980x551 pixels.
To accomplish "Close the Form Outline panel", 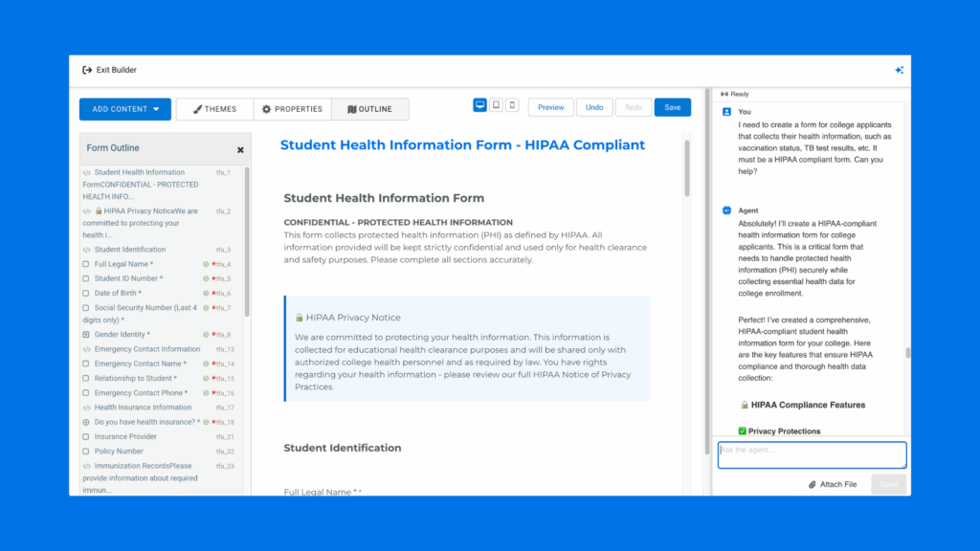I will point(240,149).
